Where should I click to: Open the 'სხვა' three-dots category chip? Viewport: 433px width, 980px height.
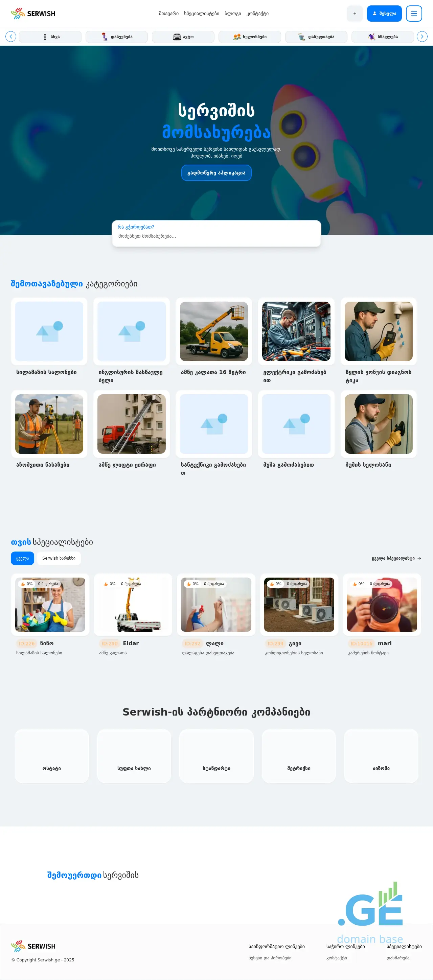pos(50,37)
